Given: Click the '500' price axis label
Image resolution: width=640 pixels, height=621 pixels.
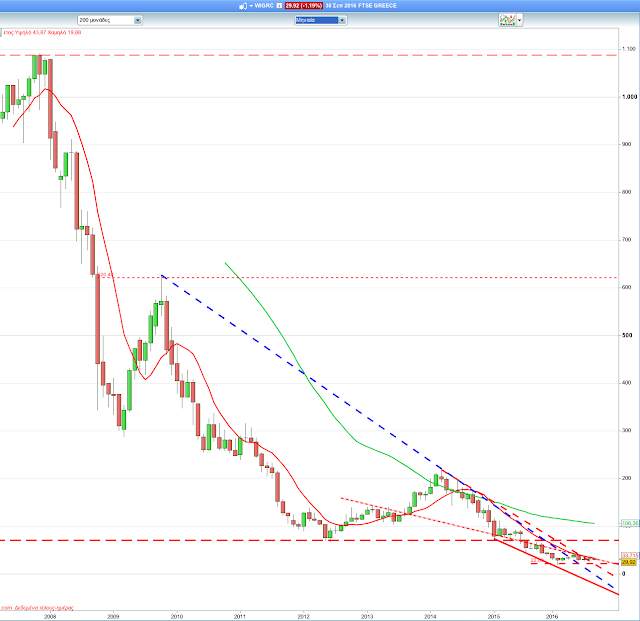Looking at the screenshot, I should 627,335.
